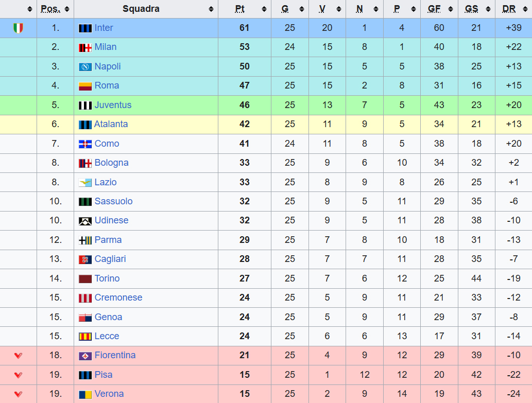Sort table by Pt column arrows
The image size is (532, 403).
[264, 9]
